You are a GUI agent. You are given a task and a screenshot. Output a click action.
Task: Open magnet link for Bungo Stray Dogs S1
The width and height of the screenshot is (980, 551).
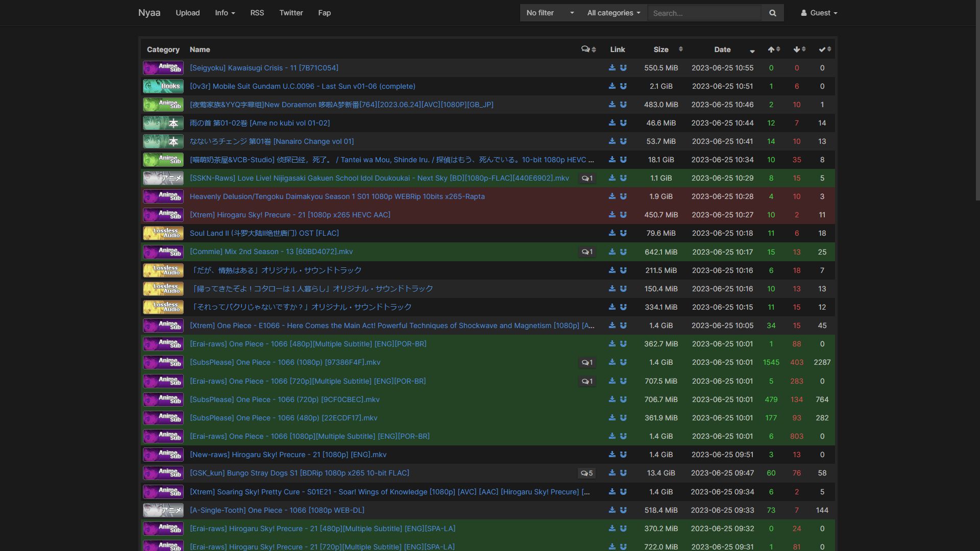623,473
